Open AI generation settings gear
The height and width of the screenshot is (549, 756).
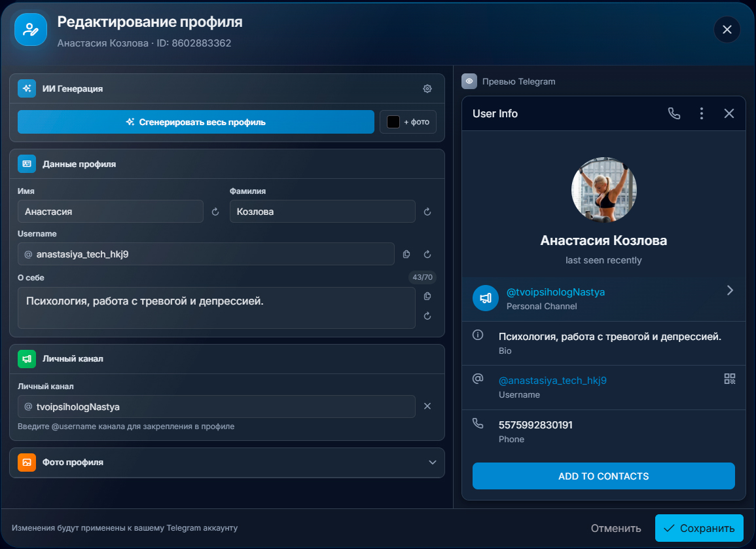coord(427,88)
